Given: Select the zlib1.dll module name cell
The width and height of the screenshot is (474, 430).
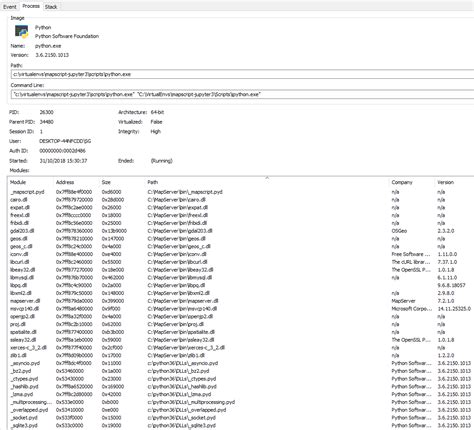Looking at the screenshot, I should [x=19, y=355].
